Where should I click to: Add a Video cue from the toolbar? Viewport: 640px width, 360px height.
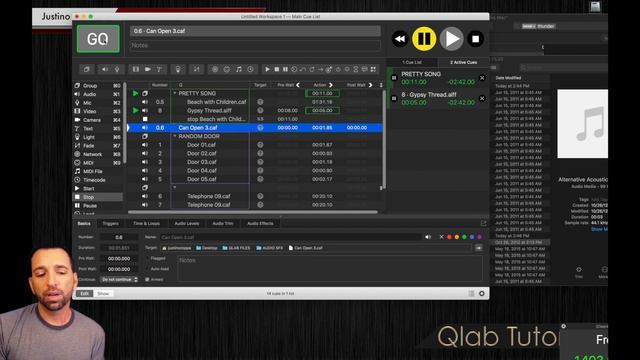coord(136,69)
